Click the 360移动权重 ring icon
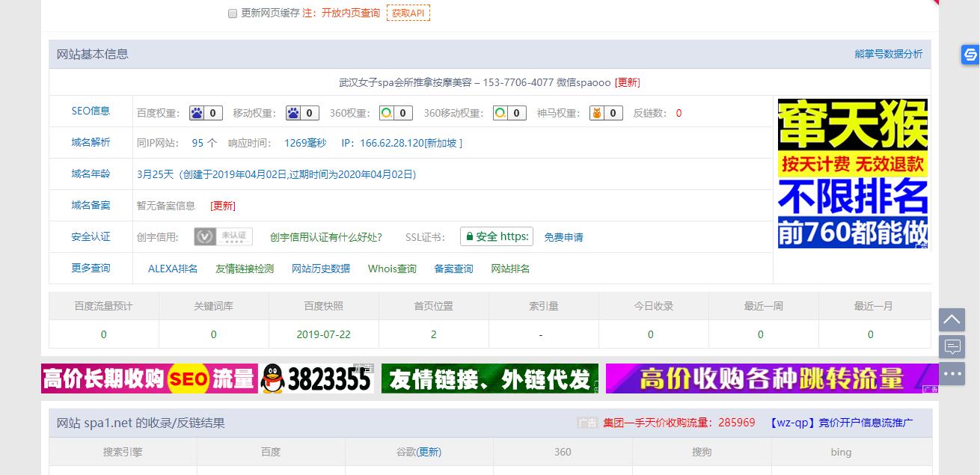This screenshot has width=980, height=475. [x=509, y=113]
